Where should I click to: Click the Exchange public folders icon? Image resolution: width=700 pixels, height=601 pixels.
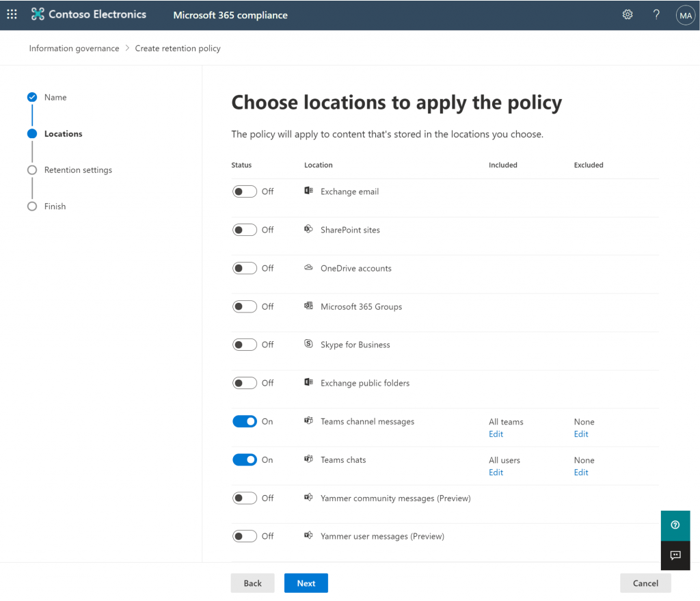308,382
